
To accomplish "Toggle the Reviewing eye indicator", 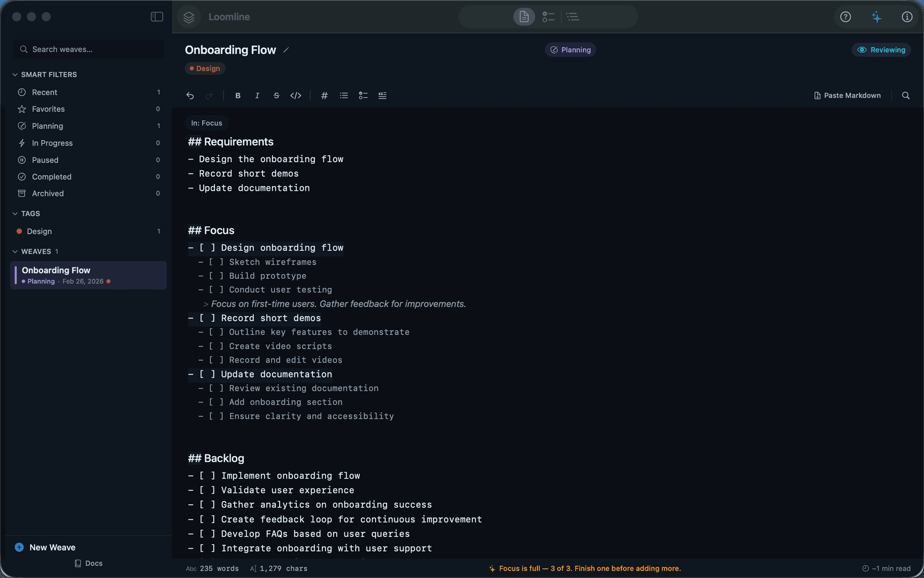I will point(881,49).
